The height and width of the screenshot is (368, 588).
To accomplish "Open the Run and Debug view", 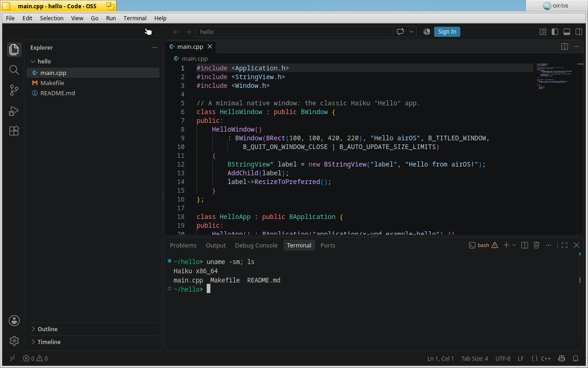I will tap(14, 111).
